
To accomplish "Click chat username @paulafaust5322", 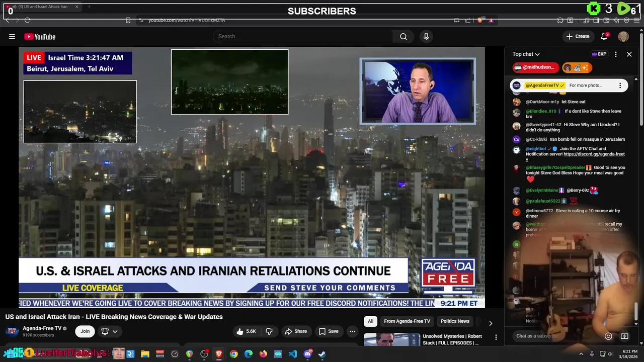I will [x=543, y=201].
